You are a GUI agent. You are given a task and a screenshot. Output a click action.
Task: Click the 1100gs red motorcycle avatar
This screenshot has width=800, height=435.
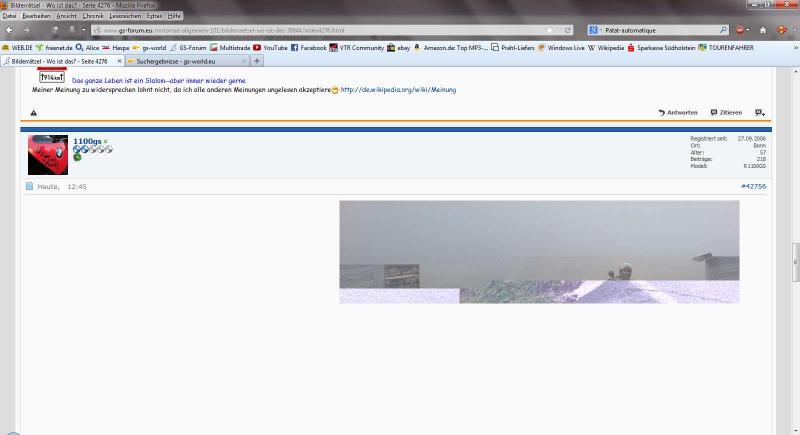coord(48,153)
